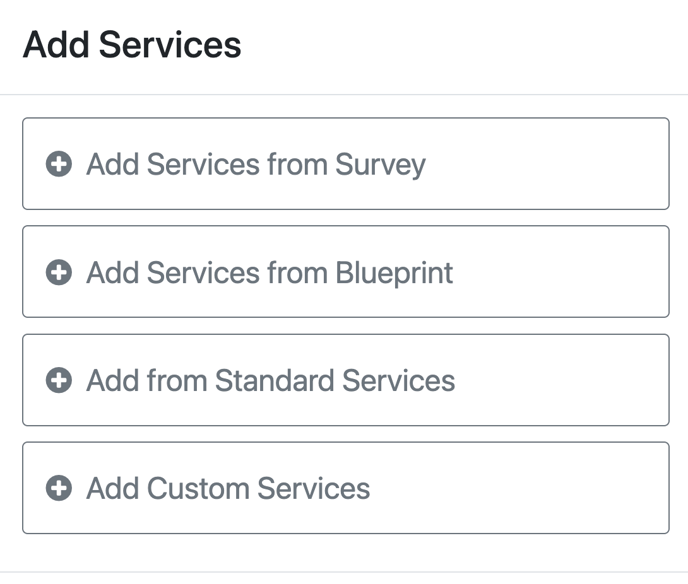Select the Blueprint services text label
Screen dimensions: 688x584
[269, 273]
